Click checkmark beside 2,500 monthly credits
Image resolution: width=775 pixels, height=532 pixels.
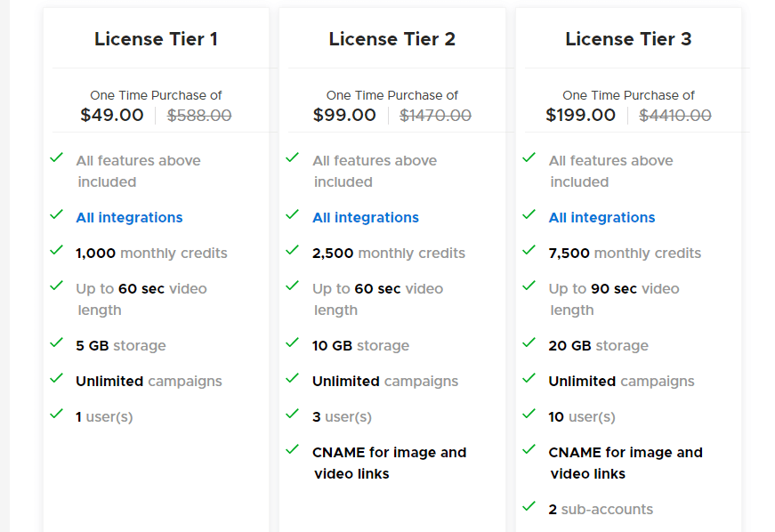(293, 250)
